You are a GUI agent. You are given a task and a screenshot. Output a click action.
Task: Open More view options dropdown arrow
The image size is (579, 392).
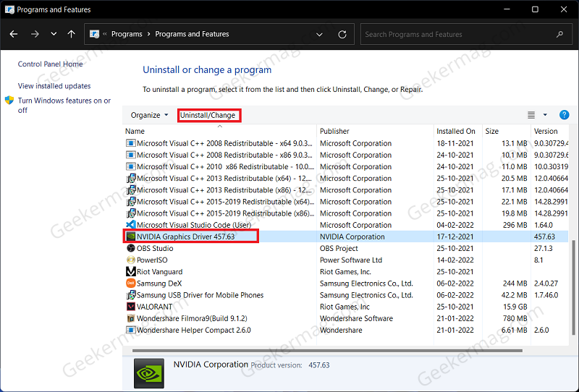(x=545, y=115)
